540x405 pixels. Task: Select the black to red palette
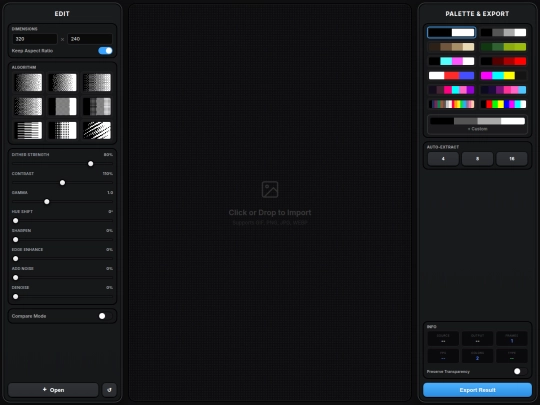(503, 61)
